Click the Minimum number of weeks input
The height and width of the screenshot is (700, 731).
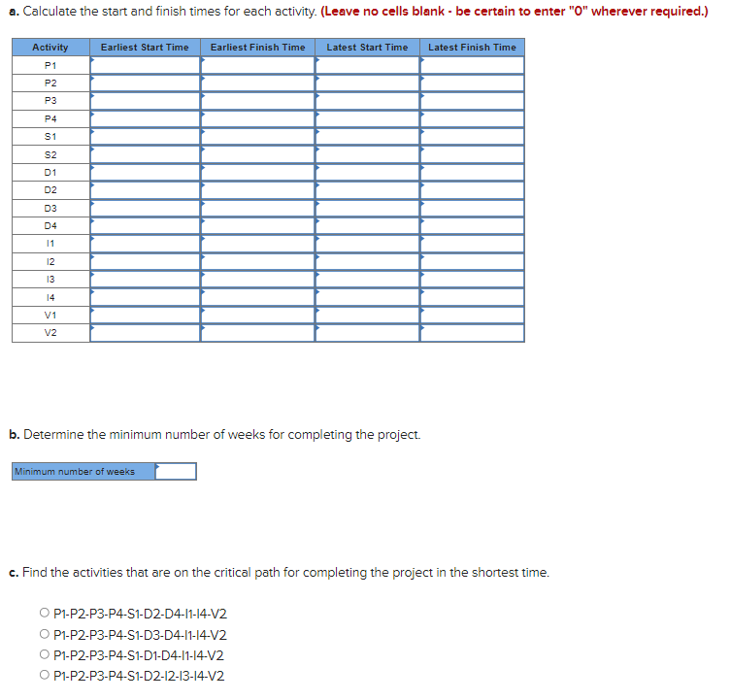(176, 472)
